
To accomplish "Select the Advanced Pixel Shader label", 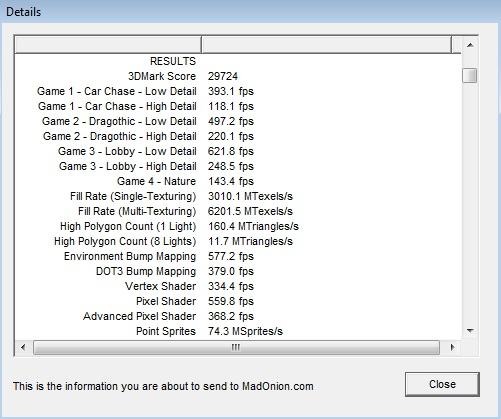I will coord(140,316).
